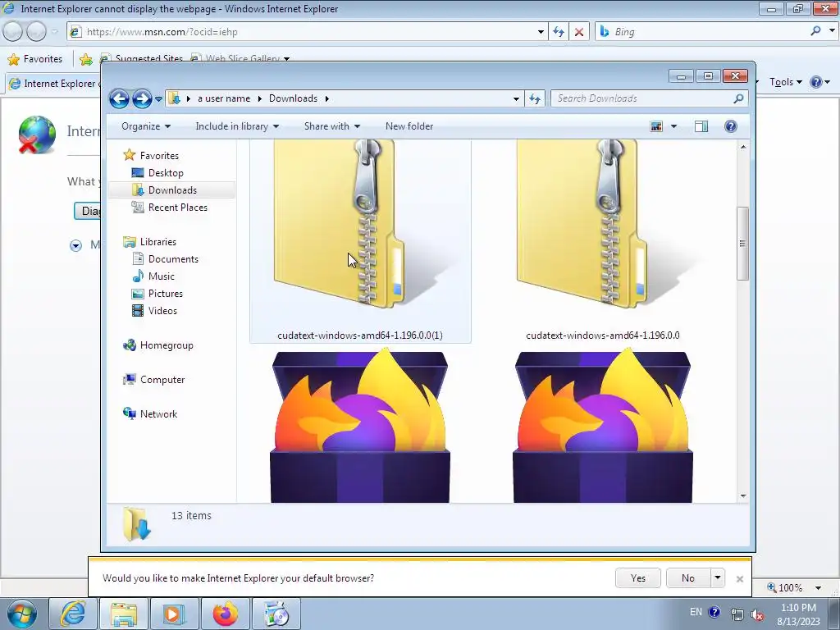Image resolution: width=840 pixels, height=630 pixels.
Task: Stop loading the page in Internet Explorer
Action: pos(578,32)
